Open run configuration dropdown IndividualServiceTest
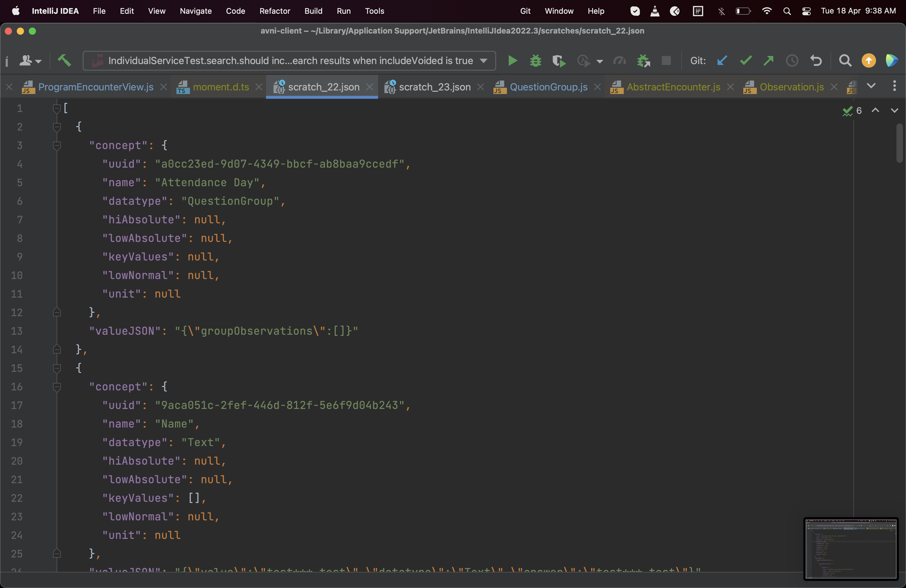This screenshot has width=906, height=588. point(289,61)
